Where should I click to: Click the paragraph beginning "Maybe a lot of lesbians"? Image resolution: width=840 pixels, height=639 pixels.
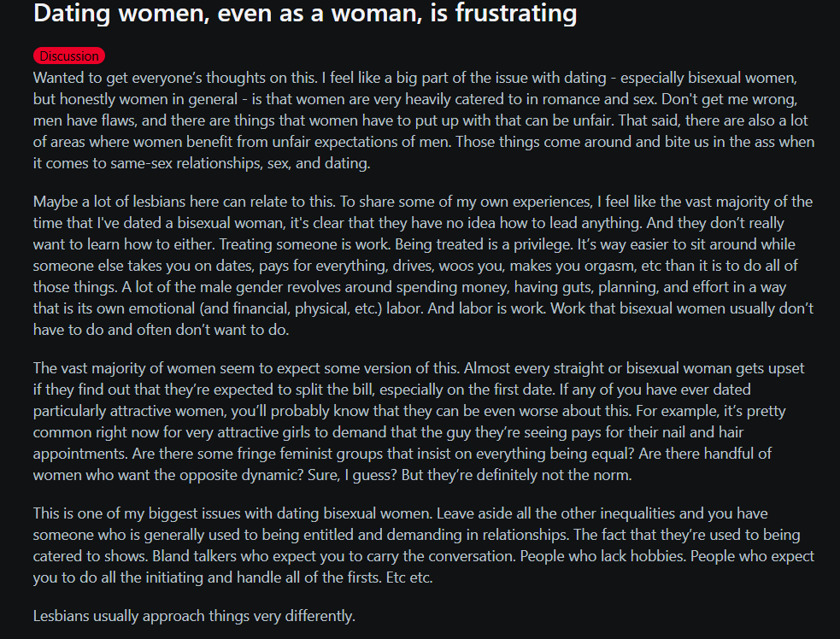pos(423,266)
